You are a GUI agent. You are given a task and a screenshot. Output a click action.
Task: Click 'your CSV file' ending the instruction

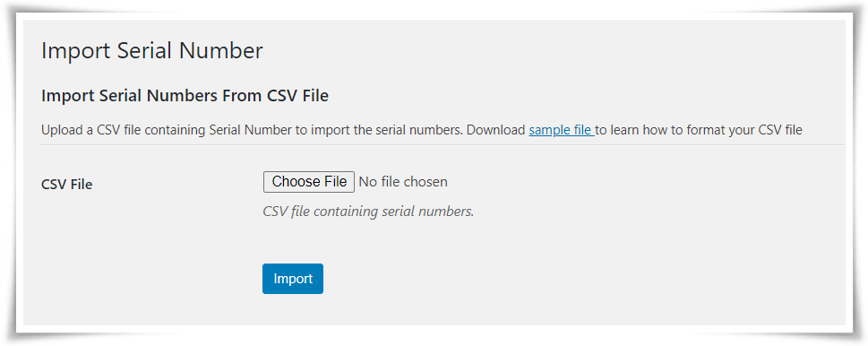(x=759, y=131)
